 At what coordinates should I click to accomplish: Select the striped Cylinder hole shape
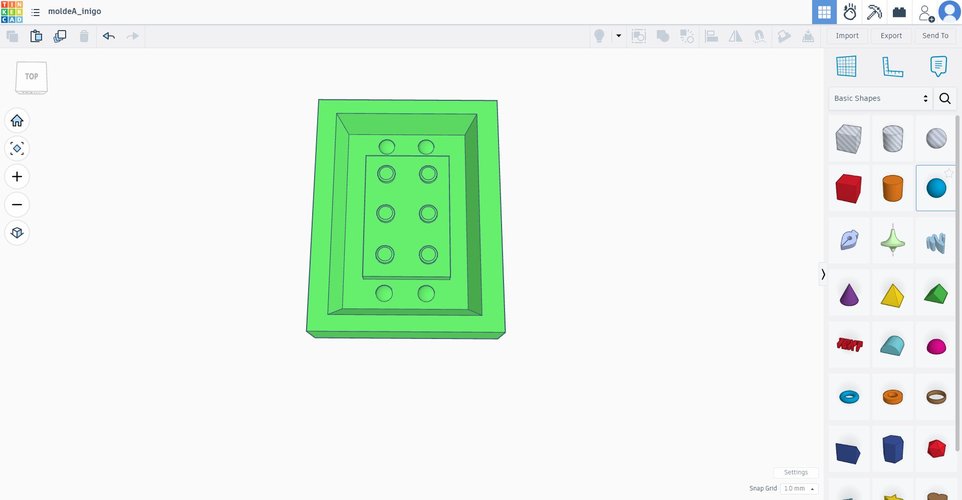tap(893, 139)
